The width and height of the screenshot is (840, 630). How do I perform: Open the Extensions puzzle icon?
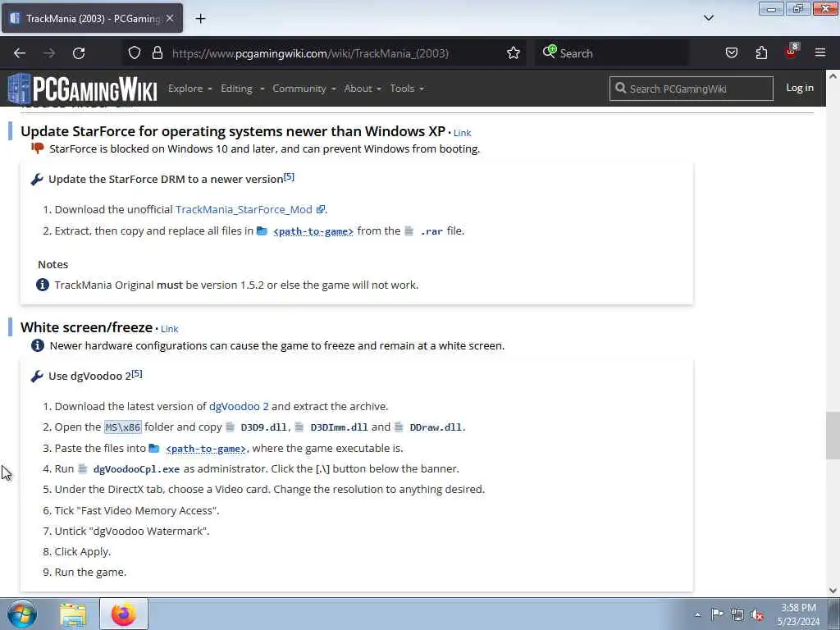click(x=761, y=52)
